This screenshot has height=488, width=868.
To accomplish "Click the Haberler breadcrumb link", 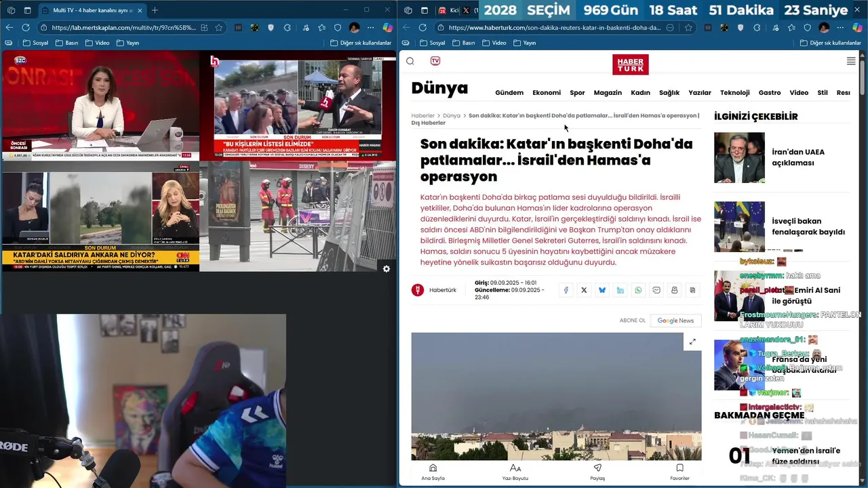I will click(423, 116).
